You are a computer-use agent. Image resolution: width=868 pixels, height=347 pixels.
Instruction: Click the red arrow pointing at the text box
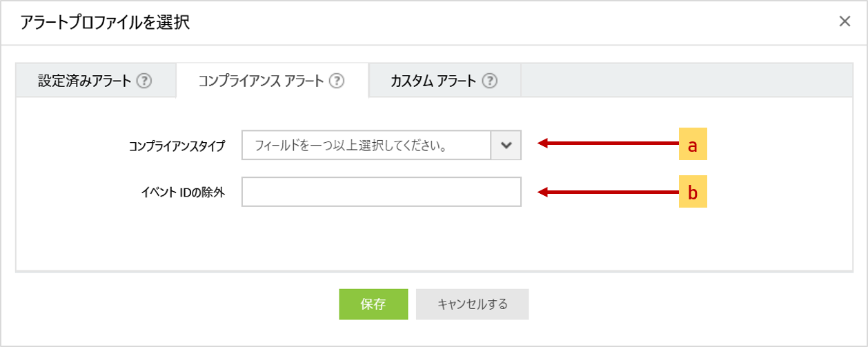pos(607,193)
